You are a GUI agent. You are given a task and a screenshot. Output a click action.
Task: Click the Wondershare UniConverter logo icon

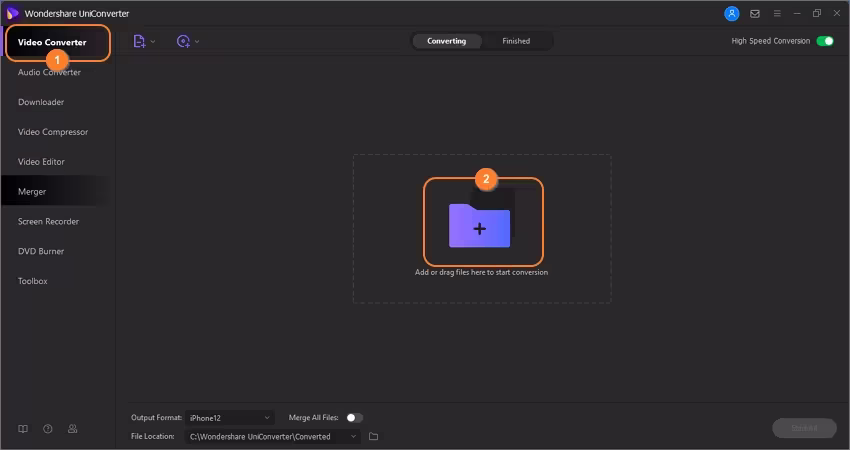coord(12,14)
